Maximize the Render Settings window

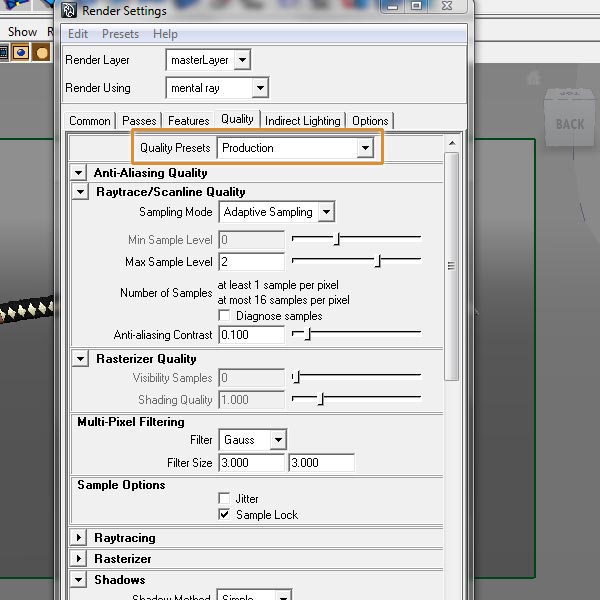(x=417, y=6)
